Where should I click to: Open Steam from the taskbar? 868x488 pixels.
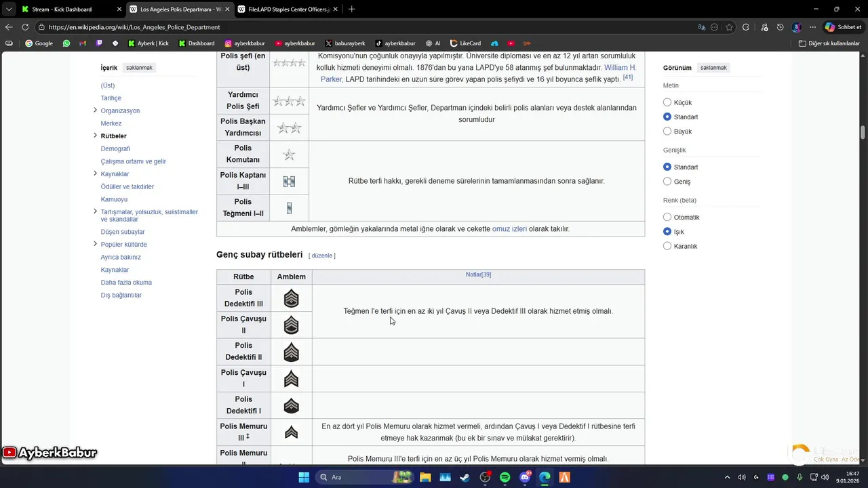point(465,477)
